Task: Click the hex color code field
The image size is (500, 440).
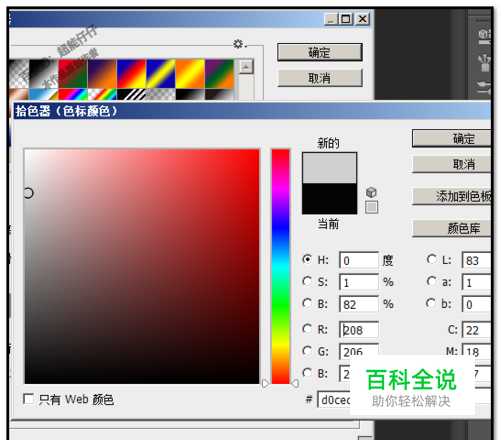Action: (x=334, y=399)
